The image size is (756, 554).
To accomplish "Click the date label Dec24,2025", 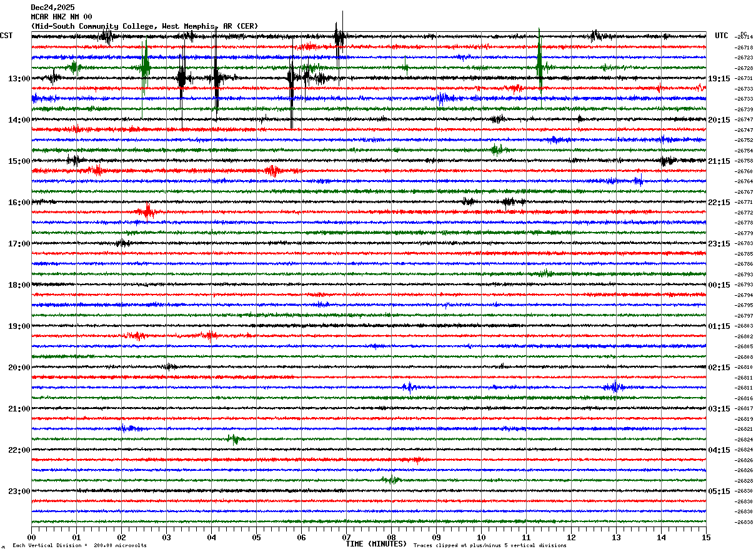I will pyautogui.click(x=52, y=8).
